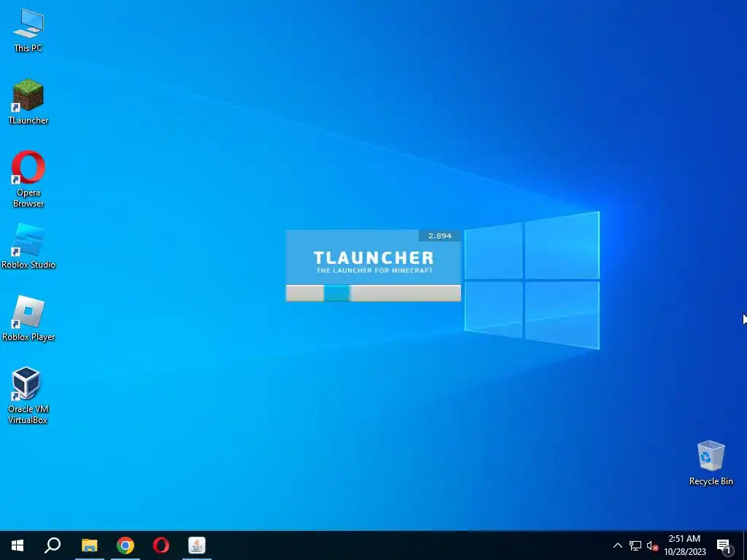Open the Windows Start menu
Viewport: 747px width, 560px height.
coord(18,545)
